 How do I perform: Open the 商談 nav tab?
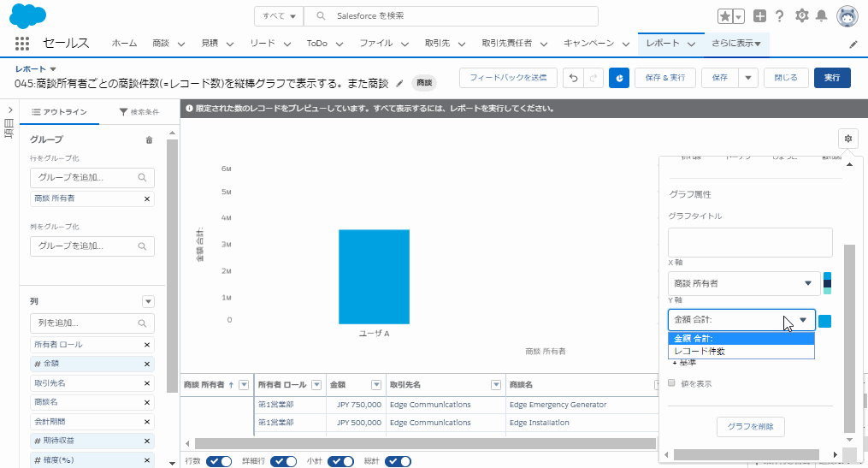point(161,43)
